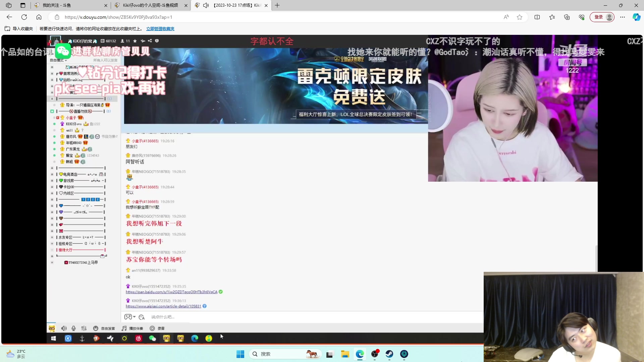Click the star favorite icon beside member count
This screenshot has height=362, width=644.
point(135,41)
